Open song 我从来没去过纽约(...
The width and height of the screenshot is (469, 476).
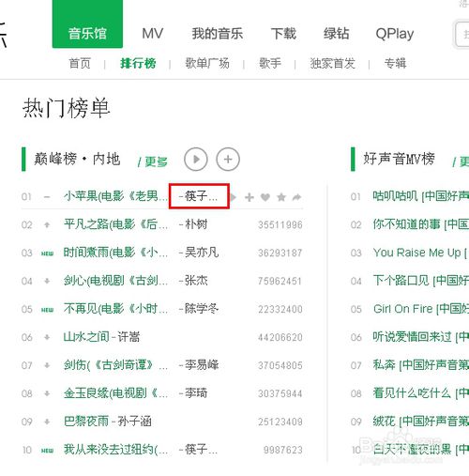pos(115,450)
